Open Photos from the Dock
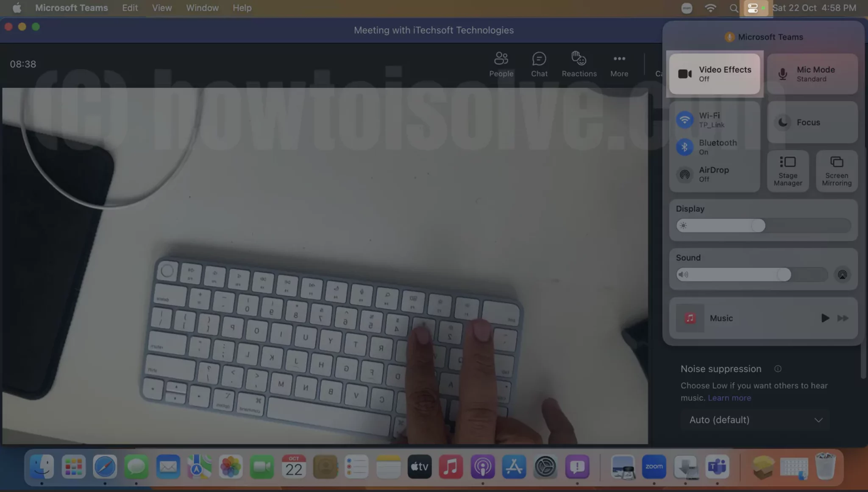 pyautogui.click(x=231, y=467)
